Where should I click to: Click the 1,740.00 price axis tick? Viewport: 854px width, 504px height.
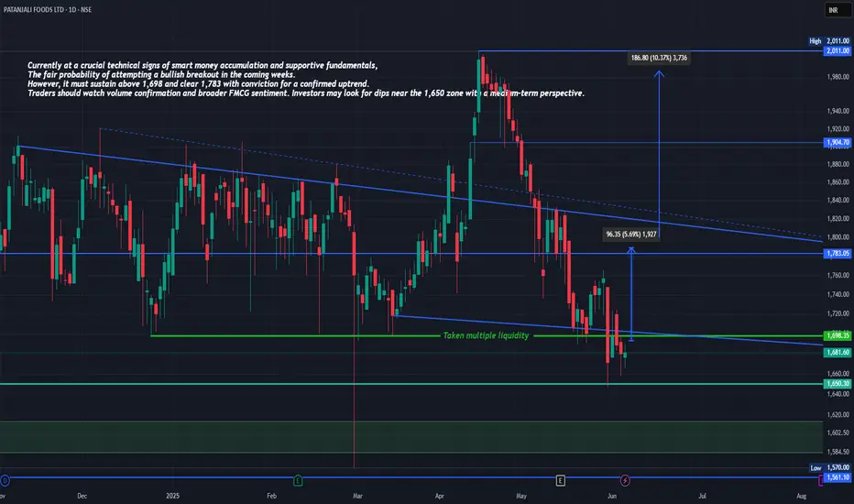pyautogui.click(x=838, y=294)
